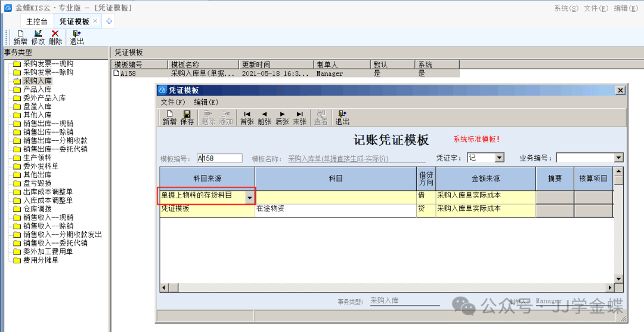The height and width of the screenshot is (332, 644).
Task: Open 编辑(E) menu in dialog
Action: coord(206,102)
